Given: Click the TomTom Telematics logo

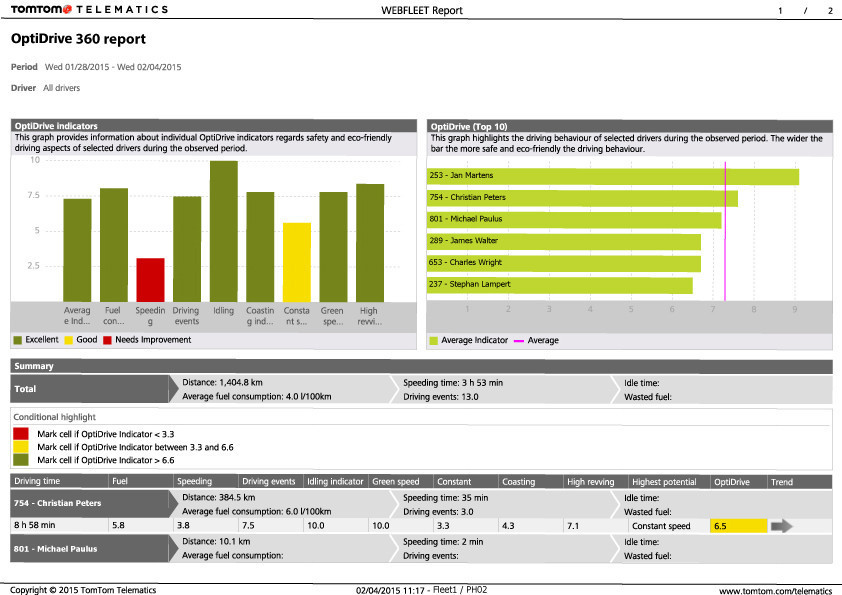Looking at the screenshot, I should 89,10.
